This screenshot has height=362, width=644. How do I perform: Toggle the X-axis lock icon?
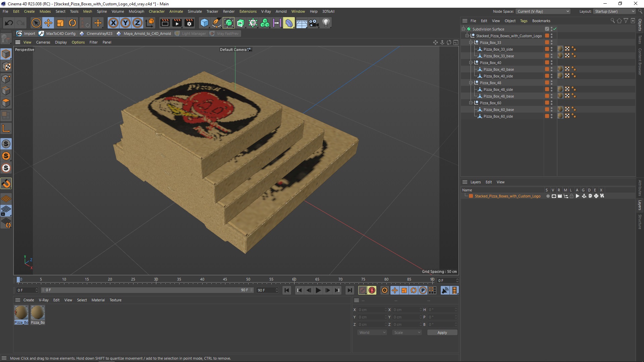(x=113, y=23)
